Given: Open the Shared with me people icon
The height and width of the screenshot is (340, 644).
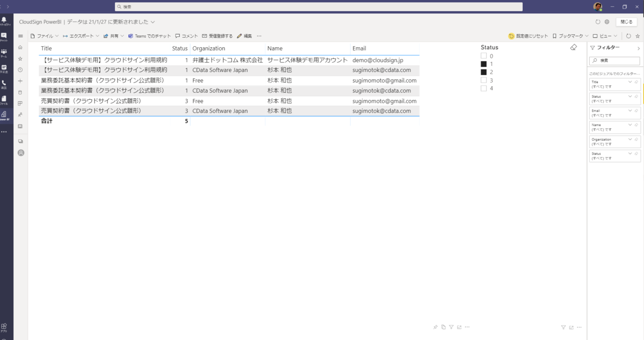Looking at the screenshot, I should click(20, 115).
